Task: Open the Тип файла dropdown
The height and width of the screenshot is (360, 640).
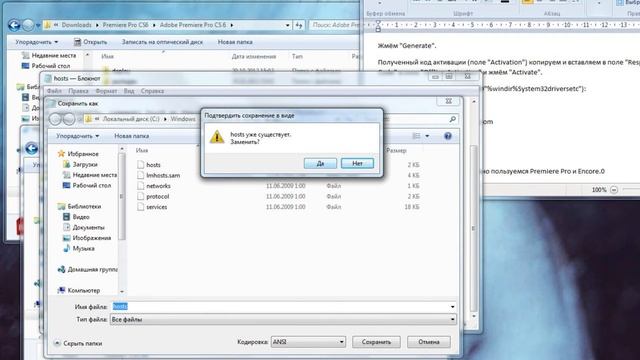Action: pyautogui.click(x=283, y=320)
